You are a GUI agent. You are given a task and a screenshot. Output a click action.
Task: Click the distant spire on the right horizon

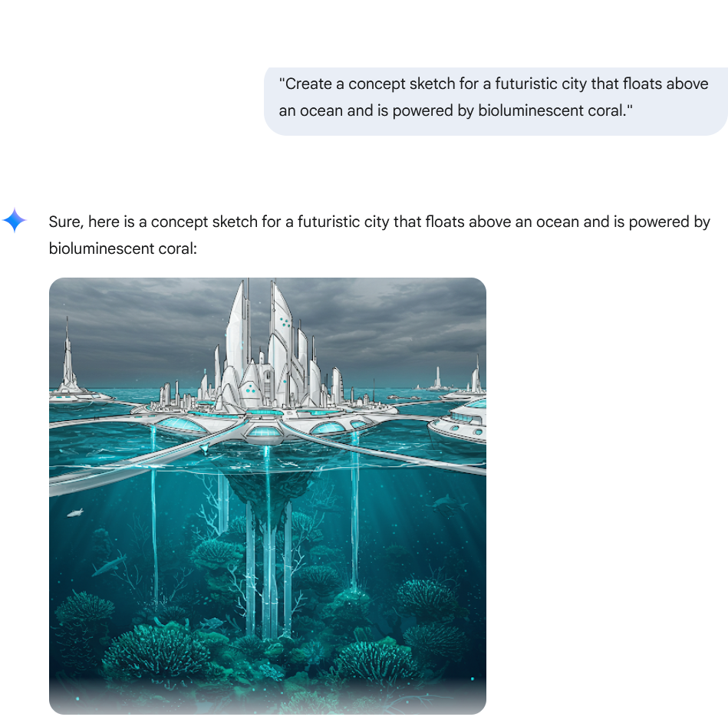[476, 376]
